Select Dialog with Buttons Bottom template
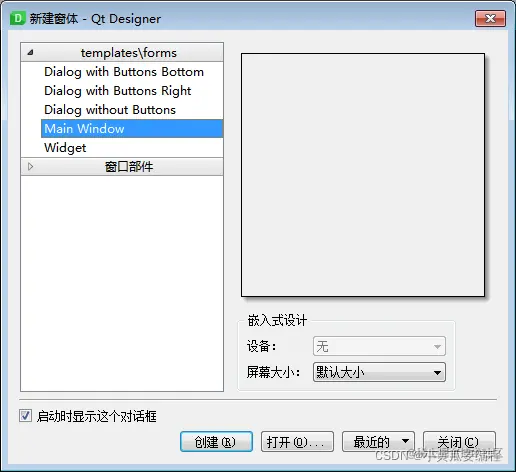Image resolution: width=516 pixels, height=472 pixels. click(x=124, y=72)
